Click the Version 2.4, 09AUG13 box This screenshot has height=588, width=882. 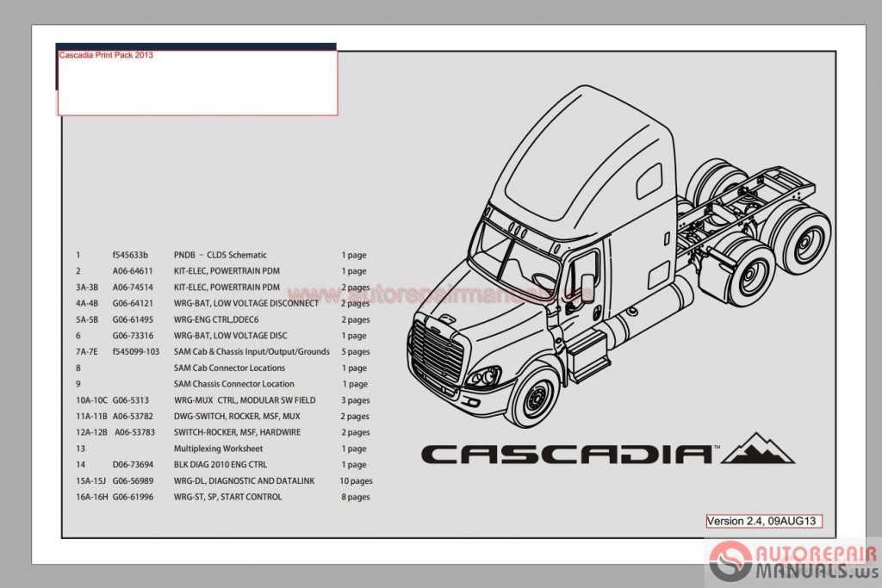tap(761, 519)
